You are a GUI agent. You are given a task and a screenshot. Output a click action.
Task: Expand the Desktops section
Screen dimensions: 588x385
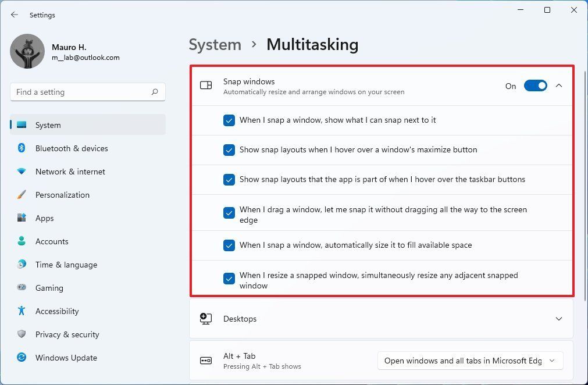click(558, 319)
